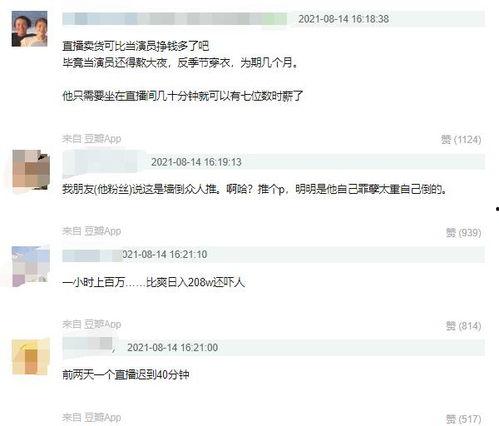Click the 2021-08-14 16:18:38 timestamp
The image size is (499, 426).
click(x=343, y=19)
